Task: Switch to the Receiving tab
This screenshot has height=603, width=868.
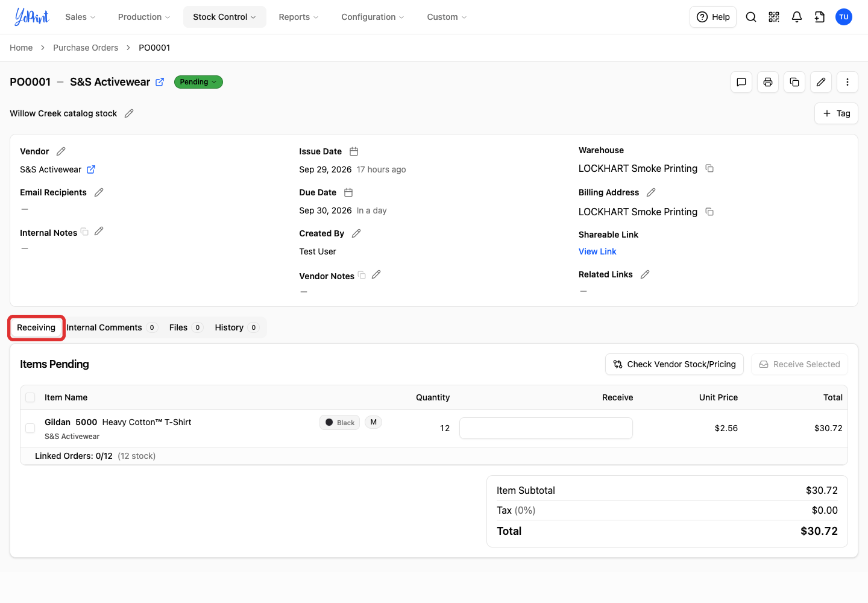Action: (x=36, y=327)
